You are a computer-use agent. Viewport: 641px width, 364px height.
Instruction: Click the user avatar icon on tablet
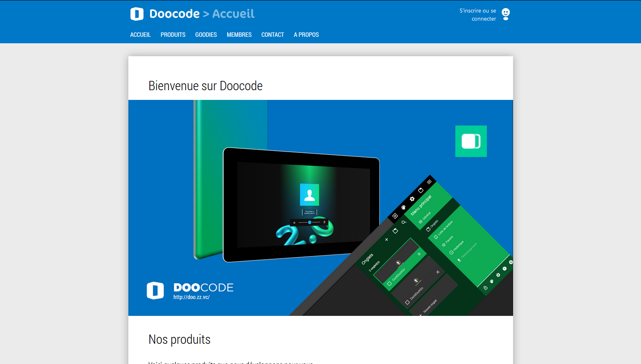coord(309,195)
